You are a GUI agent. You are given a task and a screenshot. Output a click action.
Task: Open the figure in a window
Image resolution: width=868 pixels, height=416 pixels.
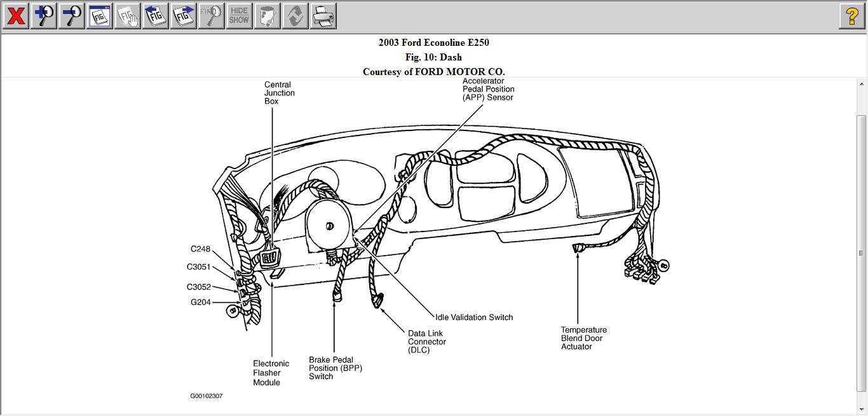point(99,16)
